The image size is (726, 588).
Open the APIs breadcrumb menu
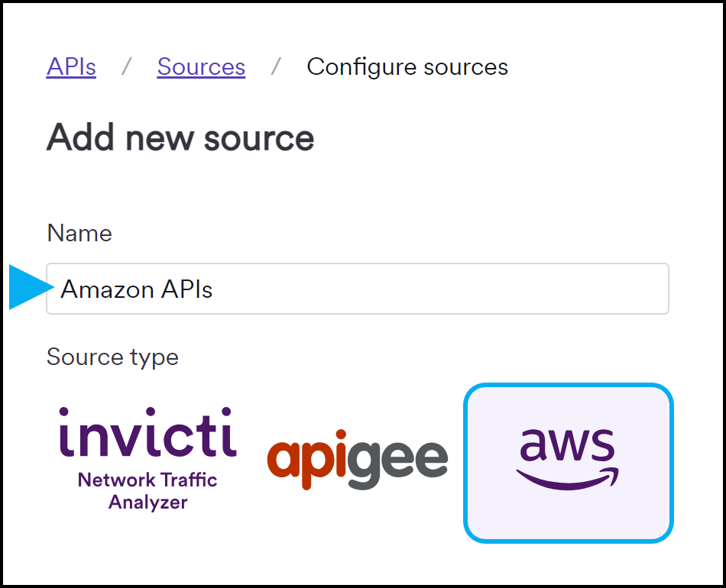pyautogui.click(x=71, y=67)
